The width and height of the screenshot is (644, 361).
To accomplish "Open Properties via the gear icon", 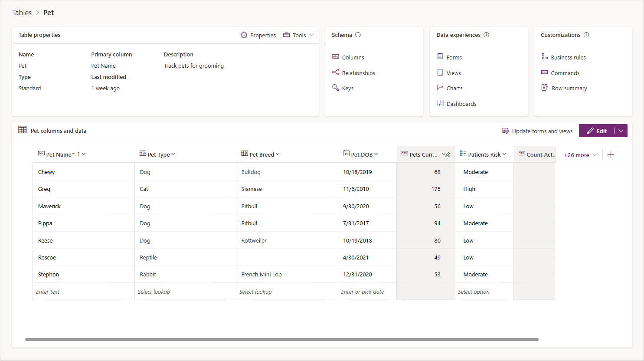I will (x=244, y=35).
